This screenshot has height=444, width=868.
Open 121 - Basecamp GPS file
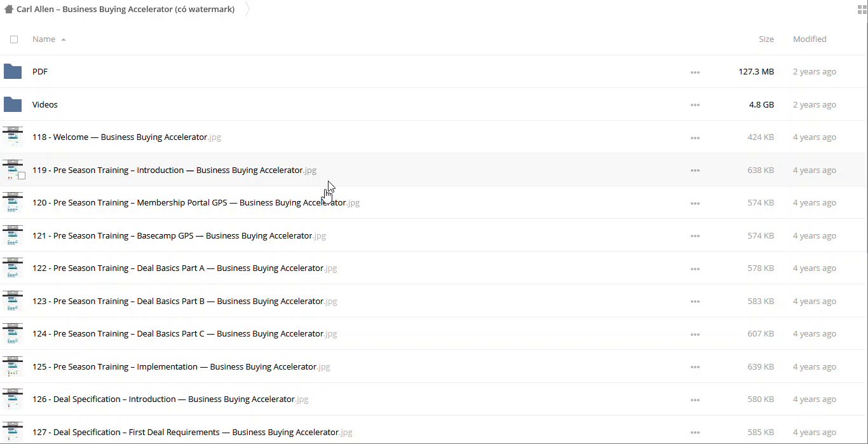(179, 235)
